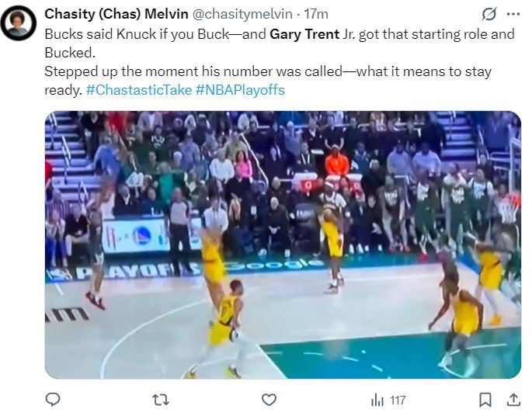The height and width of the screenshot is (416, 532).
Task: Click the Grok explain-post icon
Action: coord(489,14)
